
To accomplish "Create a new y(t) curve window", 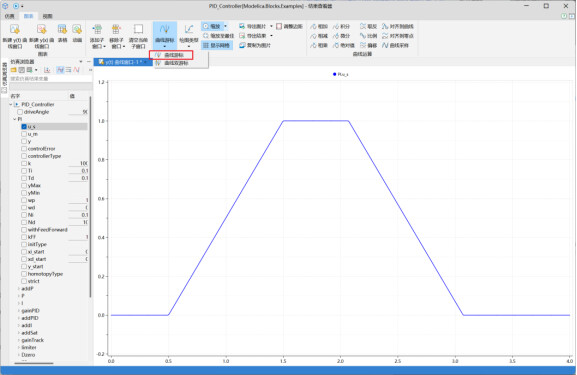I will (x=15, y=36).
